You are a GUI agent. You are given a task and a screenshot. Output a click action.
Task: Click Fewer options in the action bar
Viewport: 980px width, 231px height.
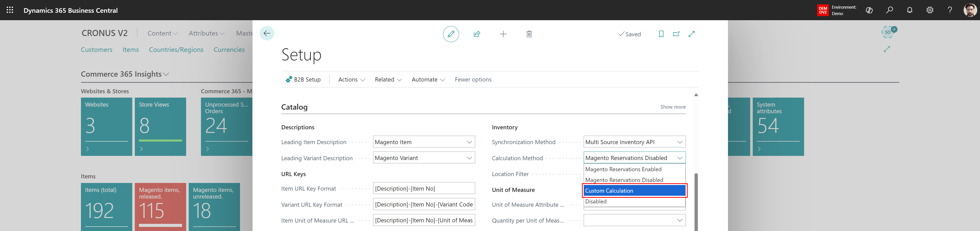click(473, 79)
